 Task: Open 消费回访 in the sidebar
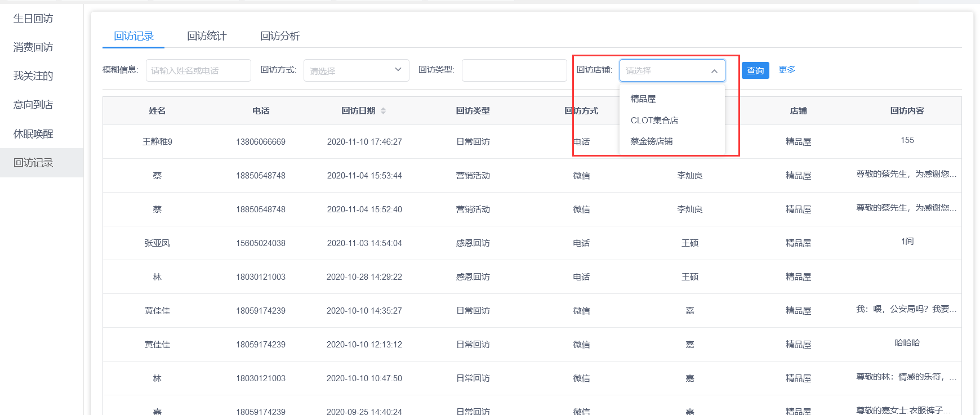tap(33, 47)
